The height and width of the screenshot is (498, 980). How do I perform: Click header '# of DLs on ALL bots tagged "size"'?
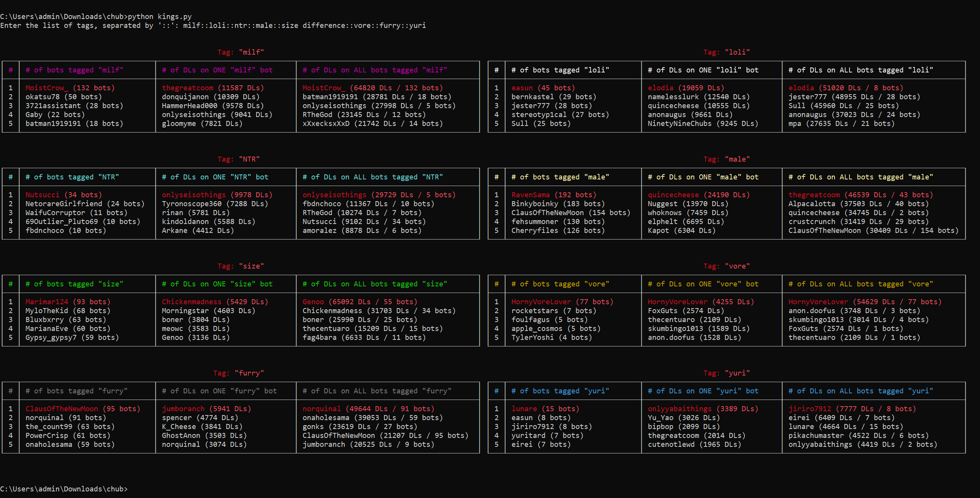[375, 284]
